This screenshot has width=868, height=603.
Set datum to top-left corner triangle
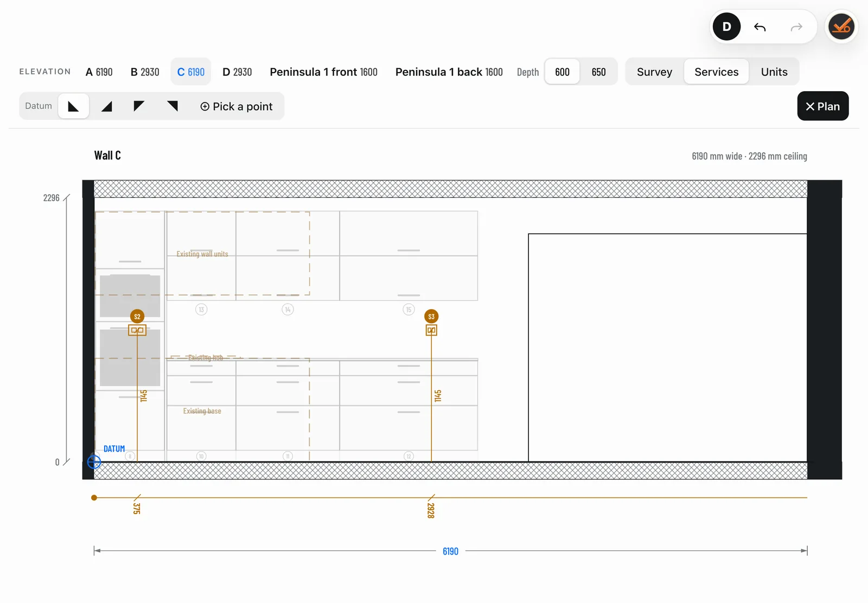coord(139,106)
